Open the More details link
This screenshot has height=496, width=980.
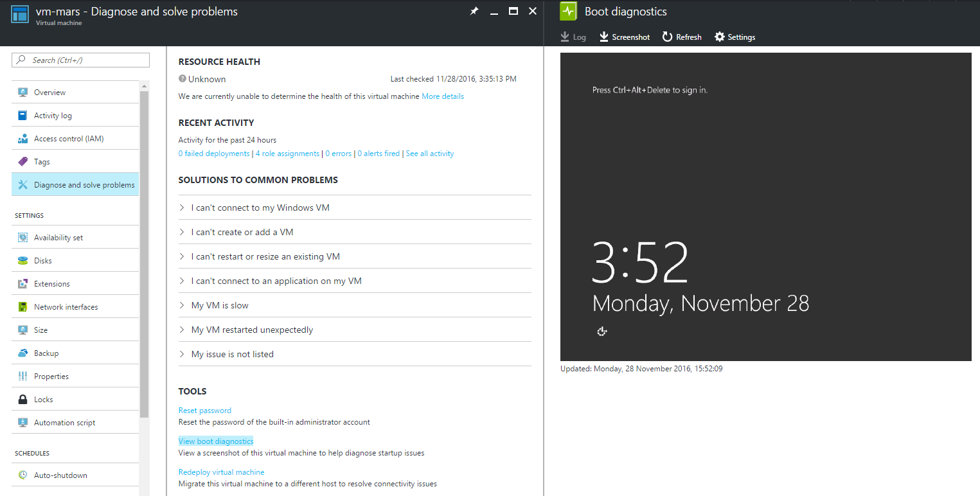point(443,96)
